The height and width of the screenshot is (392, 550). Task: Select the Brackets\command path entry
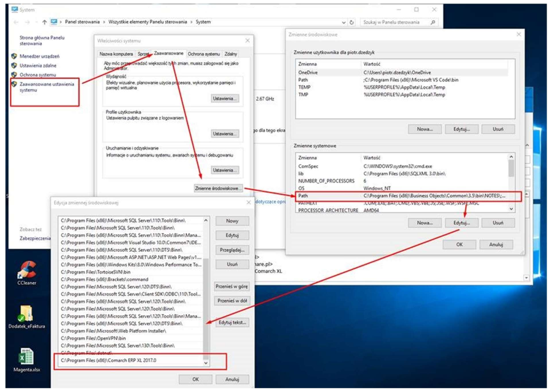tap(131, 279)
